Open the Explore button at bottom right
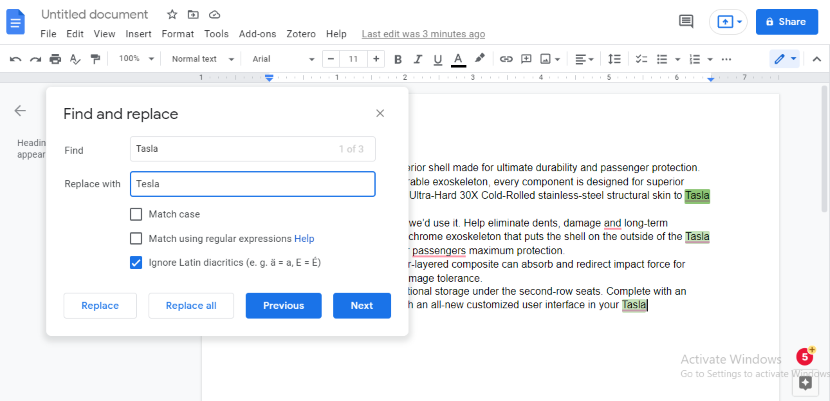 [805, 383]
